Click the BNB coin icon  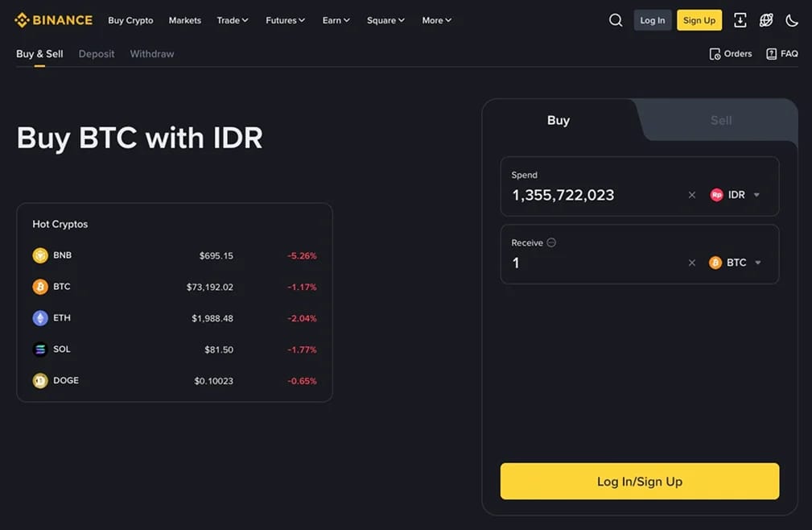tap(40, 255)
